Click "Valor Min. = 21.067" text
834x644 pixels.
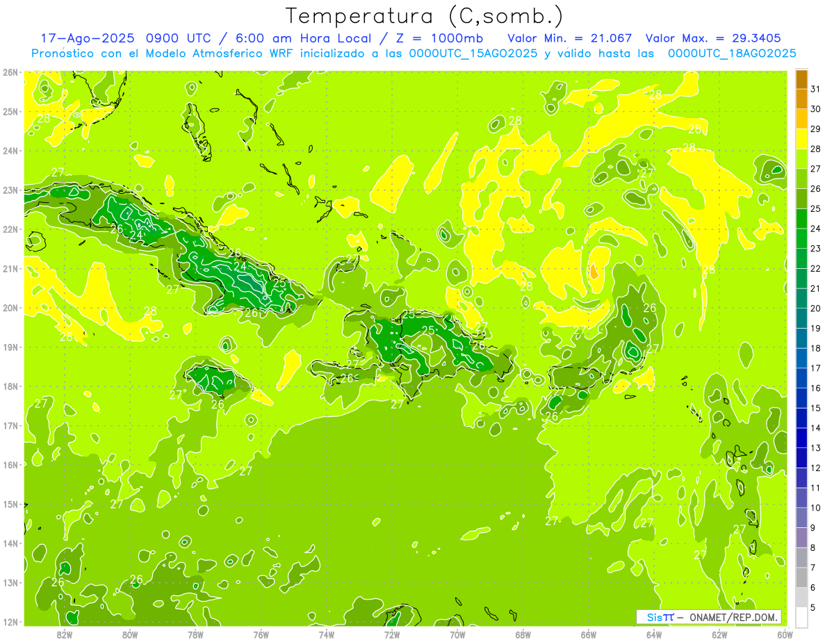click(570, 38)
